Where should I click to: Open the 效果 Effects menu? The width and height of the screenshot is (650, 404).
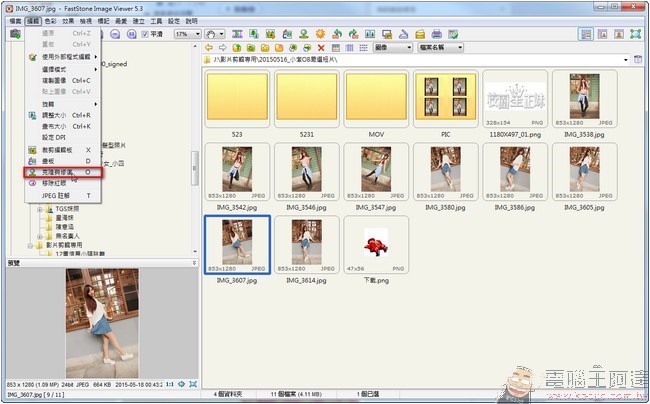coord(68,21)
